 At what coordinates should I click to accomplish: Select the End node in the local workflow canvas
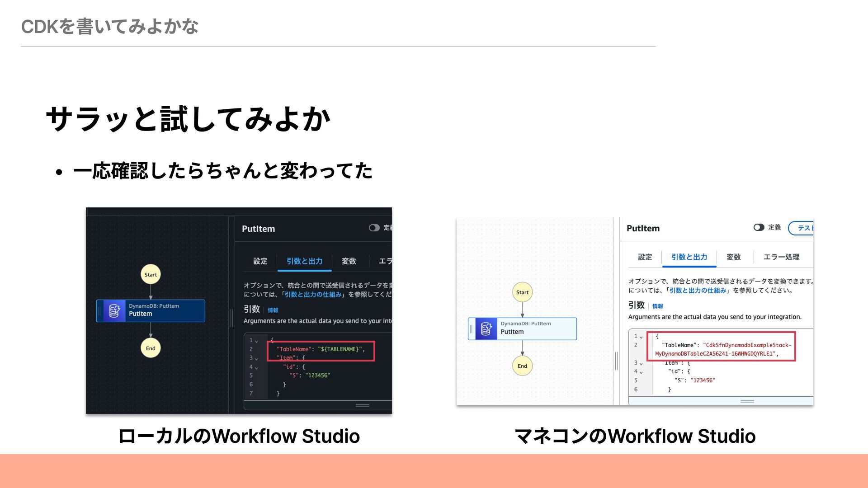point(151,348)
